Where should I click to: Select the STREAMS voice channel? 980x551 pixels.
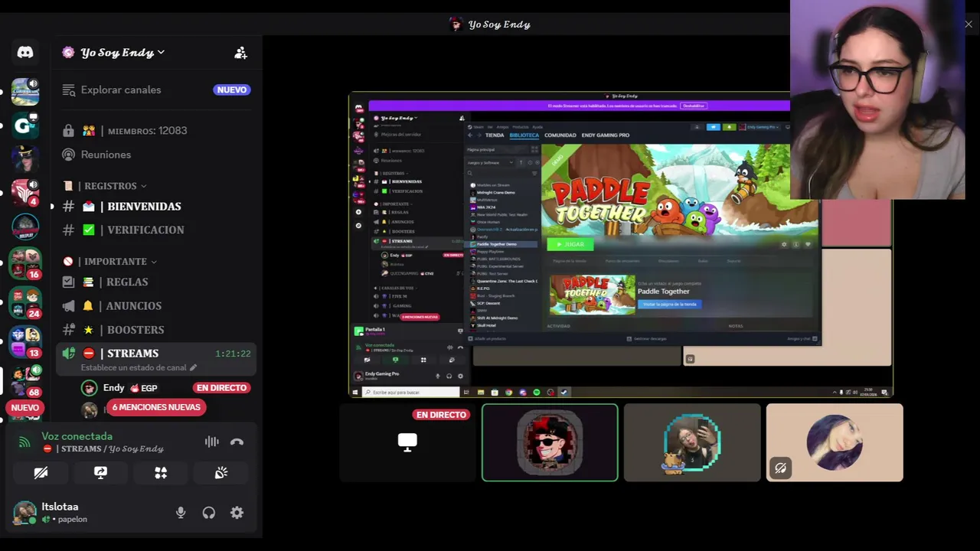pyautogui.click(x=157, y=360)
